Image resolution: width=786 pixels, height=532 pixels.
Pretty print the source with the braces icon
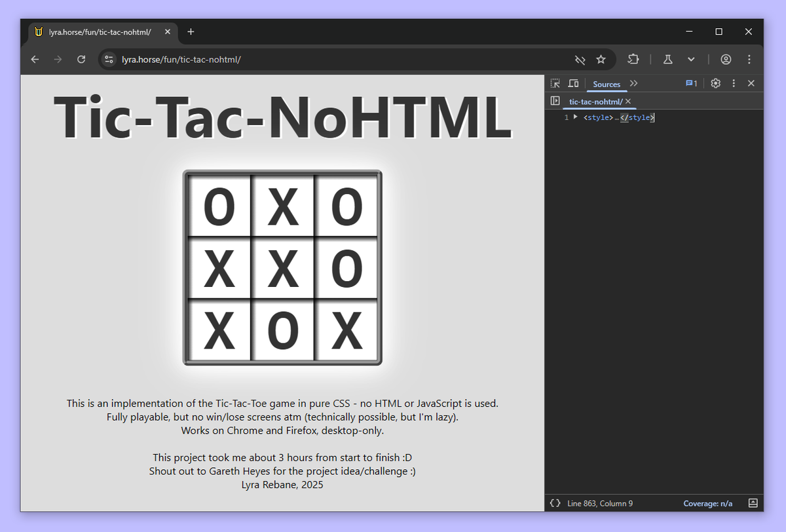click(x=555, y=503)
